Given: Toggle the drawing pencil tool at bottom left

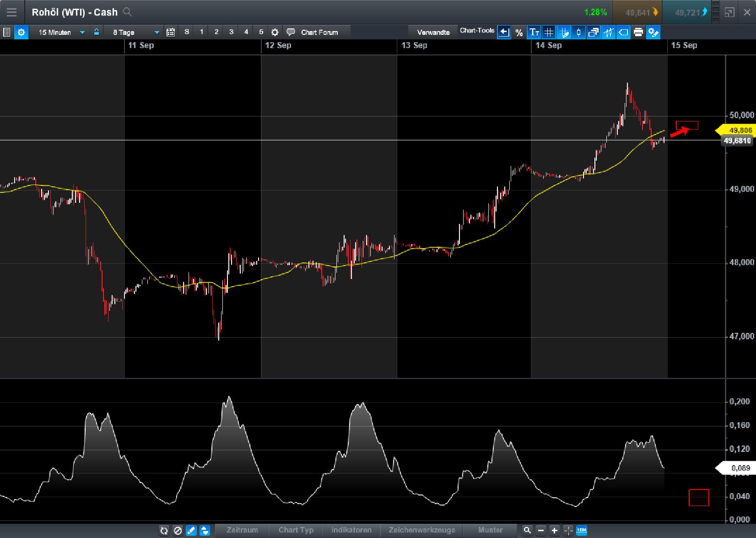Looking at the screenshot, I should [191, 531].
